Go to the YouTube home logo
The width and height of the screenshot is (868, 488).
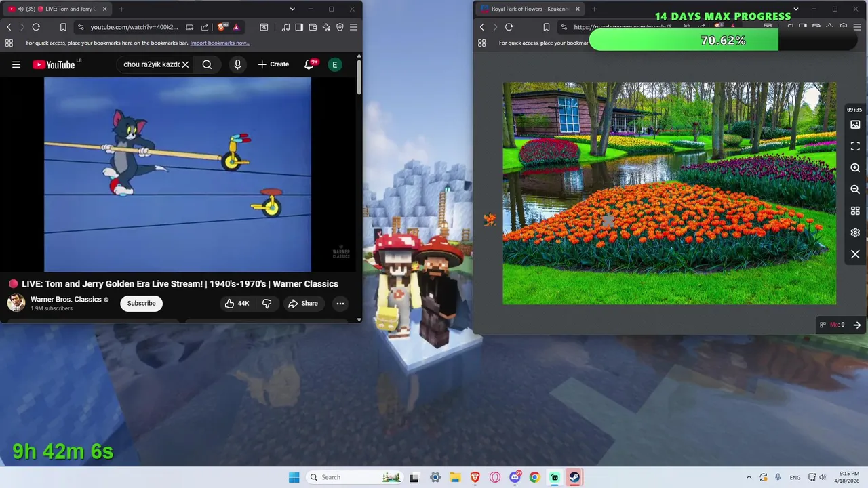[x=54, y=64]
